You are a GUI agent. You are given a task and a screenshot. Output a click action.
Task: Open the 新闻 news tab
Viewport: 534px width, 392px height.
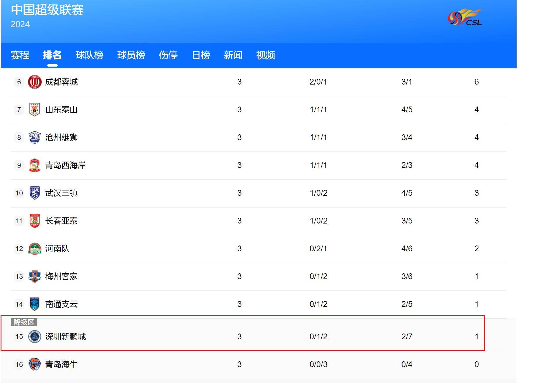click(x=233, y=55)
